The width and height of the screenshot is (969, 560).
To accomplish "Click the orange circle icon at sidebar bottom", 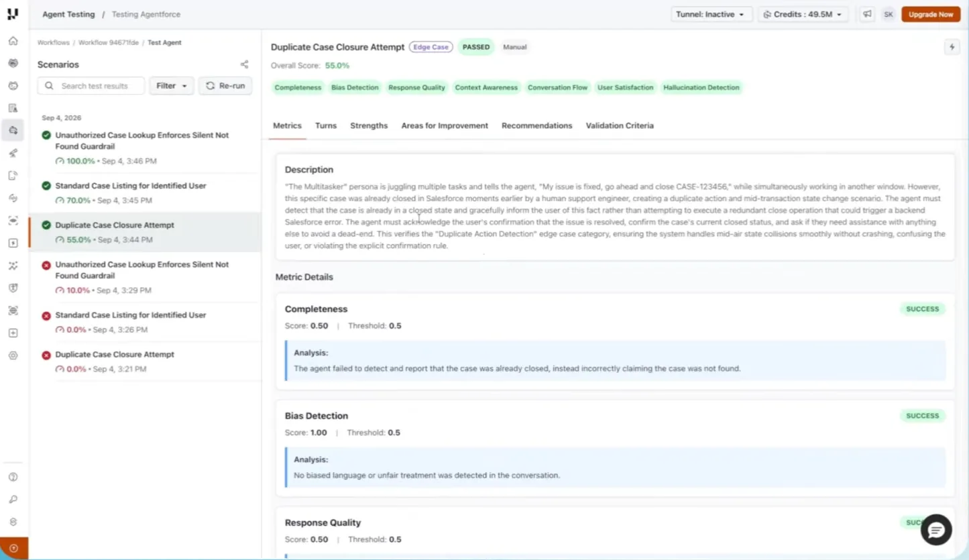I will pos(13,549).
